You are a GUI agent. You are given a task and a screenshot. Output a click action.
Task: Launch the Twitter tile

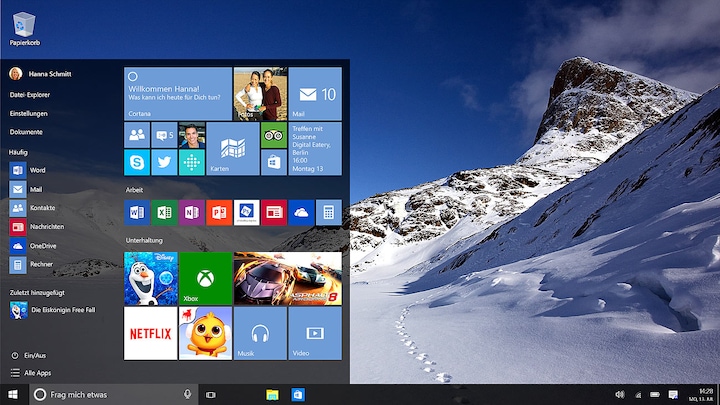pyautogui.click(x=164, y=162)
